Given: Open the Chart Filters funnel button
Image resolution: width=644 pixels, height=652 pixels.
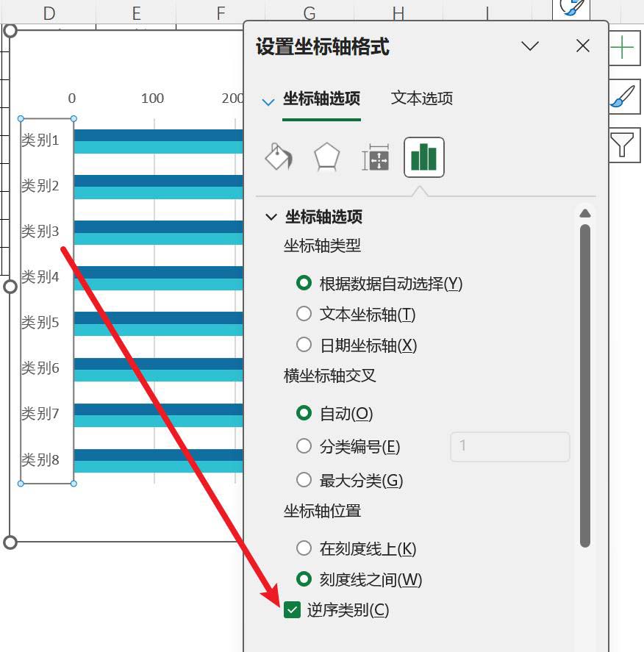Looking at the screenshot, I should (623, 145).
